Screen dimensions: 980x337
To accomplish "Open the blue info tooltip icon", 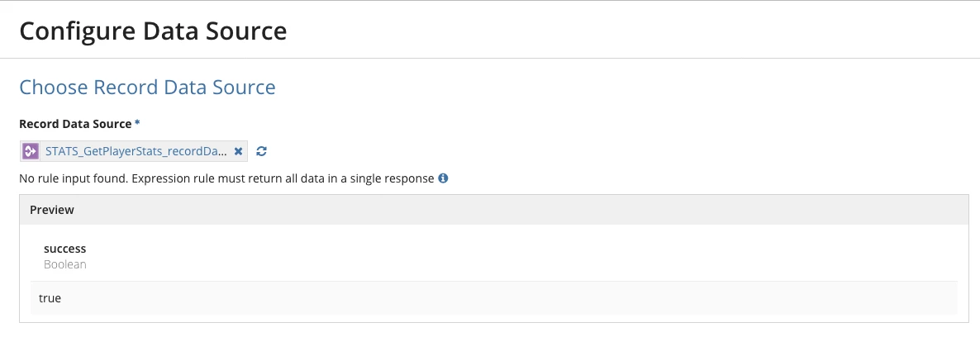I will (443, 178).
